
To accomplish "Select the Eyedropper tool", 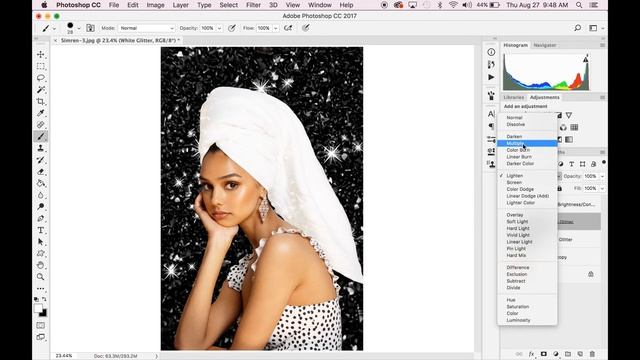I will click(40, 113).
